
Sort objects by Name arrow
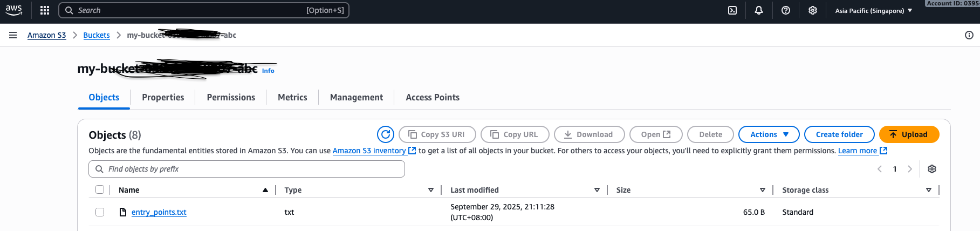[x=265, y=190]
